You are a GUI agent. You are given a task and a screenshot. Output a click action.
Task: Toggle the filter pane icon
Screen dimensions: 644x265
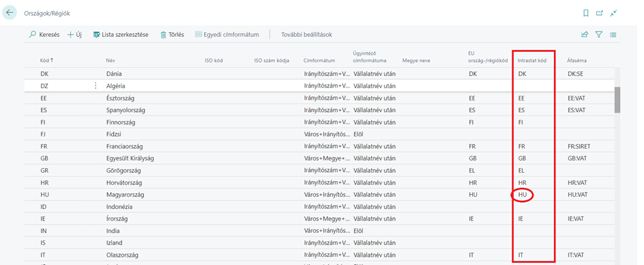[599, 35]
